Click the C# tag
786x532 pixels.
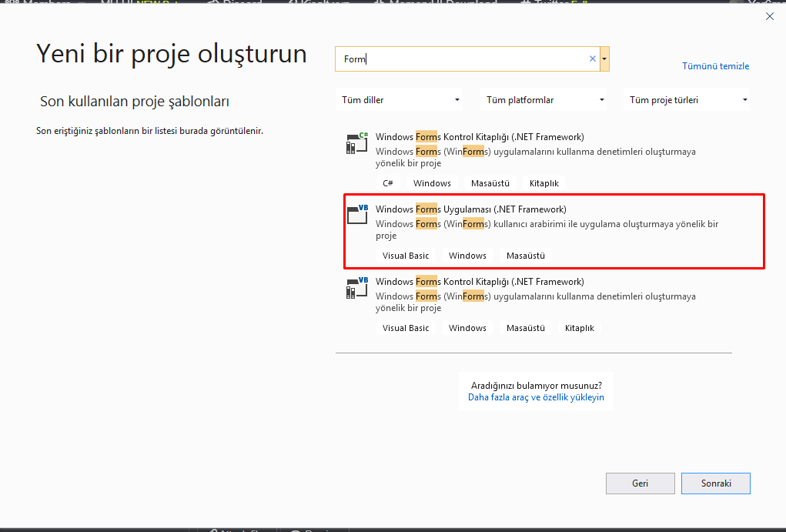(388, 183)
